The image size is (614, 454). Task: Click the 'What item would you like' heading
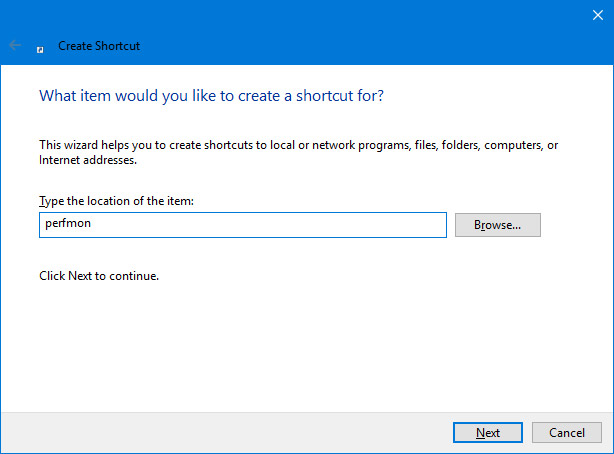(211, 96)
